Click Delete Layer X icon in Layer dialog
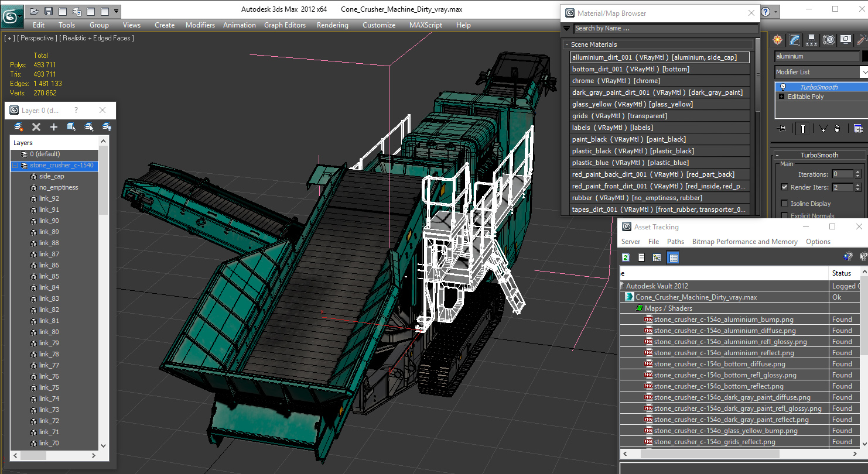Screen dimensions: 868x474 pos(36,126)
